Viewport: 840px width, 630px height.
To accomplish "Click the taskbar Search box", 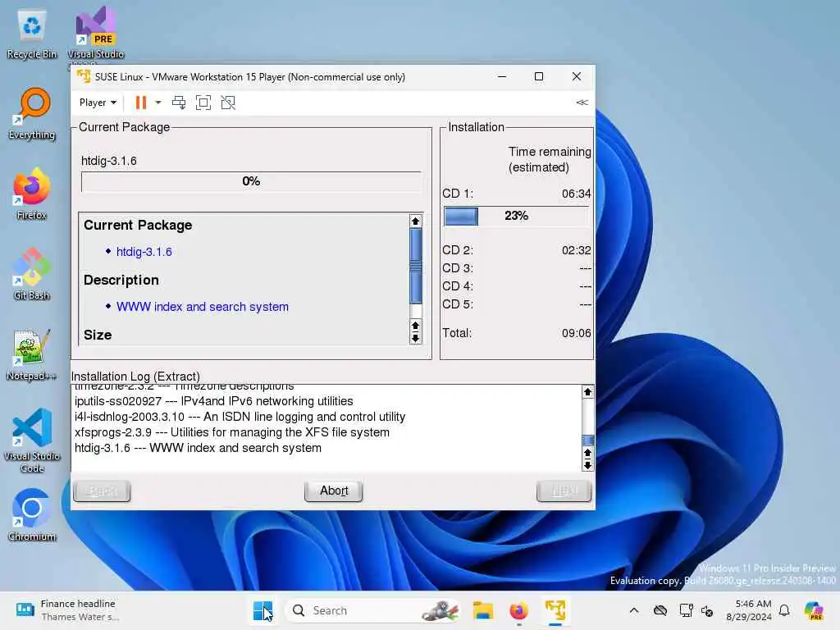I will 373,610.
